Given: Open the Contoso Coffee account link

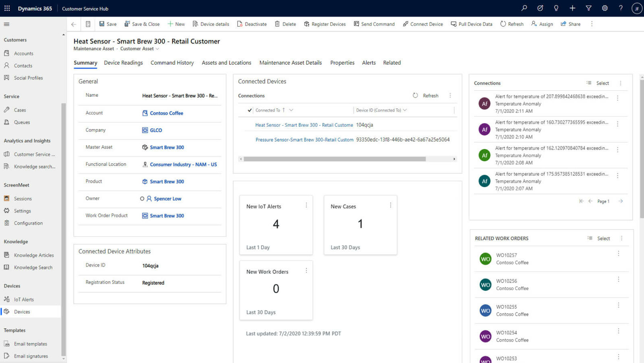Looking at the screenshot, I should pos(166,113).
